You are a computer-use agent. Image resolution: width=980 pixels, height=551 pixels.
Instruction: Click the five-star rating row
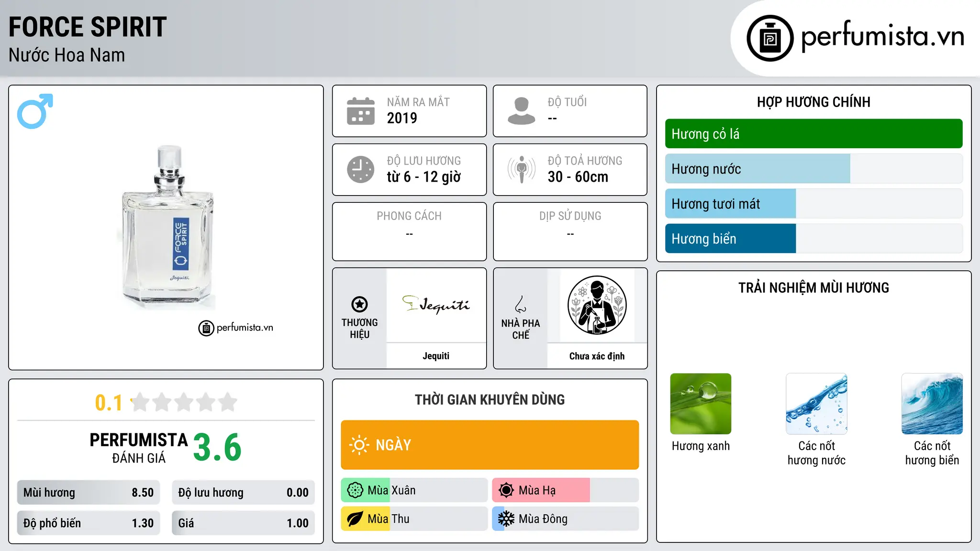[184, 402]
